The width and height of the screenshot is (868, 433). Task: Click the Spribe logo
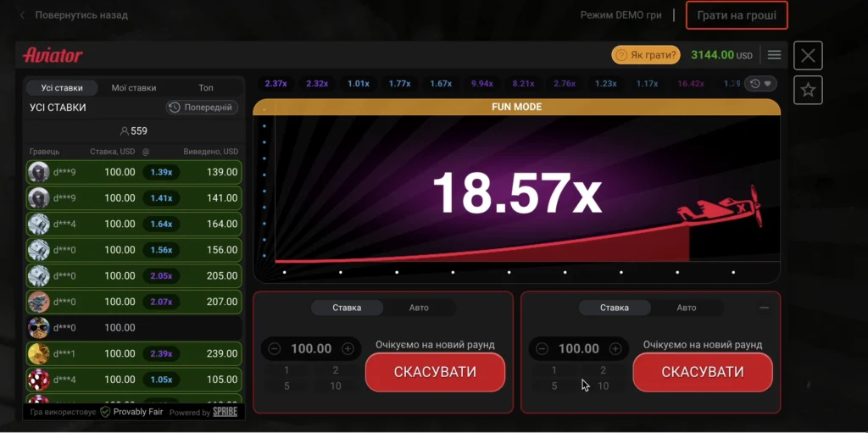(225, 412)
